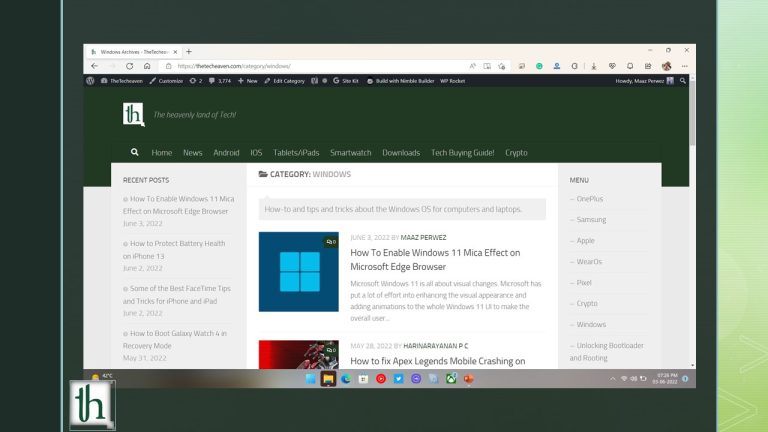Screen dimensions: 768x432
Task: Click the Windows 11 logo article thumbnail
Action: [299, 272]
